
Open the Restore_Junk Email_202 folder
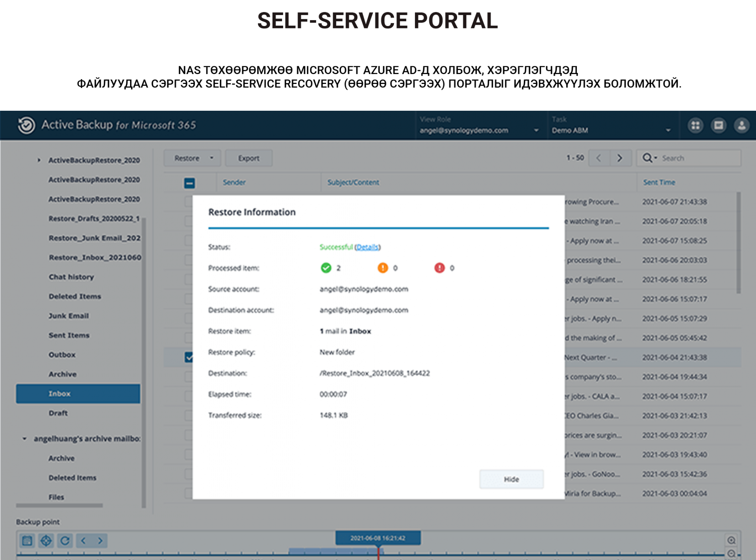point(94,238)
